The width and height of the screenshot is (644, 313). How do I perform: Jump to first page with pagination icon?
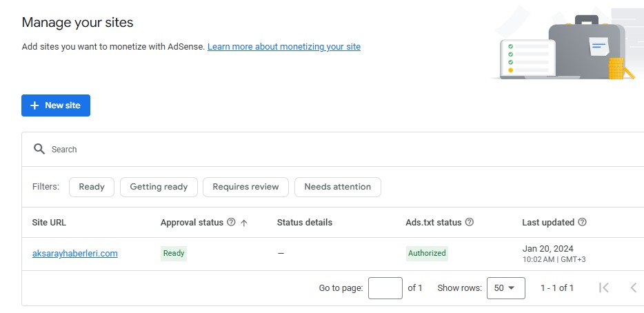pos(604,288)
